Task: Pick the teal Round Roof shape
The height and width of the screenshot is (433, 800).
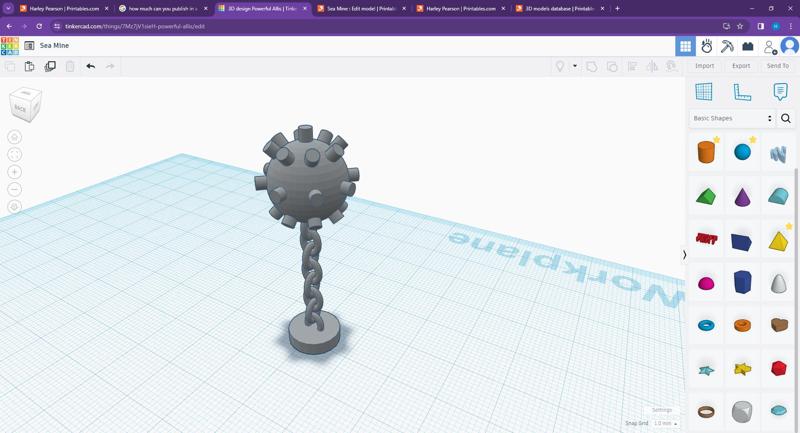Action: [x=778, y=196]
